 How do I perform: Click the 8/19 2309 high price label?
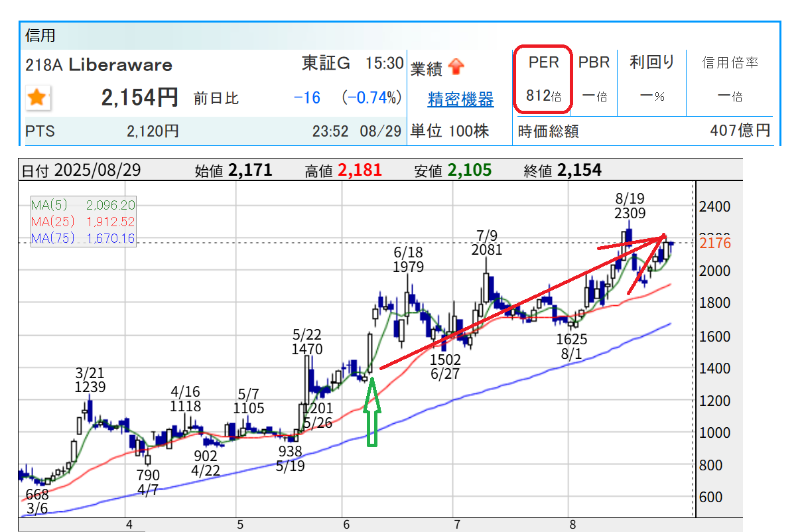pos(630,206)
